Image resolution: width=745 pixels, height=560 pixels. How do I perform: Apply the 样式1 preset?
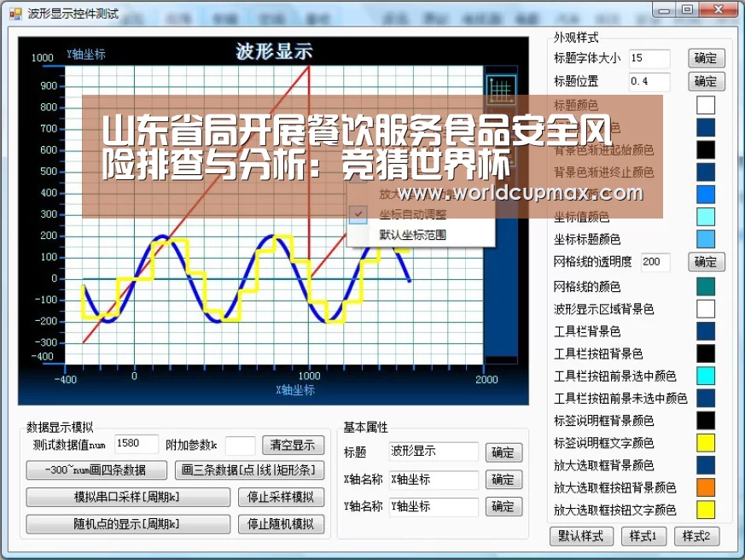643,536
